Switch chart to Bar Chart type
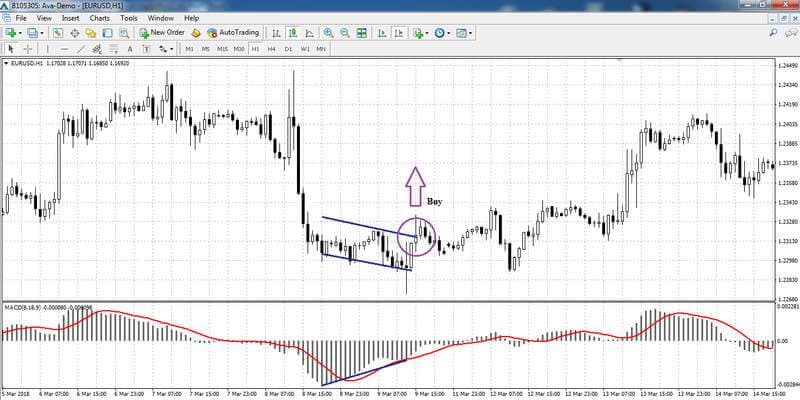 [x=276, y=33]
